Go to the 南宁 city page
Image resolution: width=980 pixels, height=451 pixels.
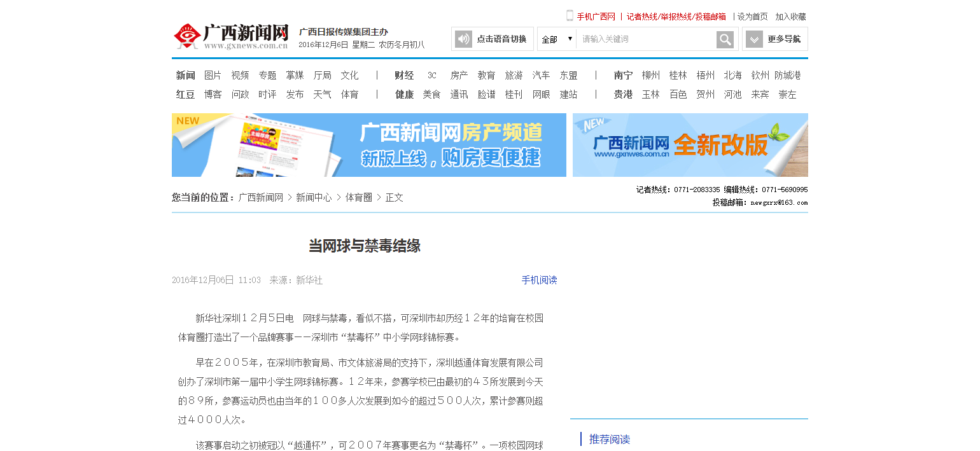624,75
